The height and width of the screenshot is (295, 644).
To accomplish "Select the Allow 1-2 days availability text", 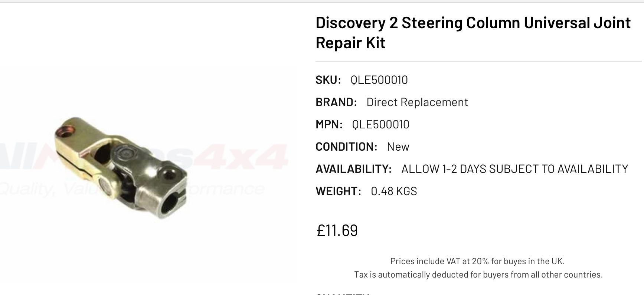I will 514,169.
